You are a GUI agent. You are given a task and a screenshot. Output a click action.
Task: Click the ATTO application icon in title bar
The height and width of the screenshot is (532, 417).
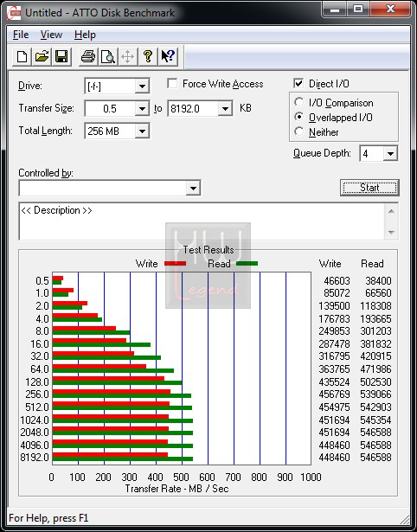(x=14, y=13)
